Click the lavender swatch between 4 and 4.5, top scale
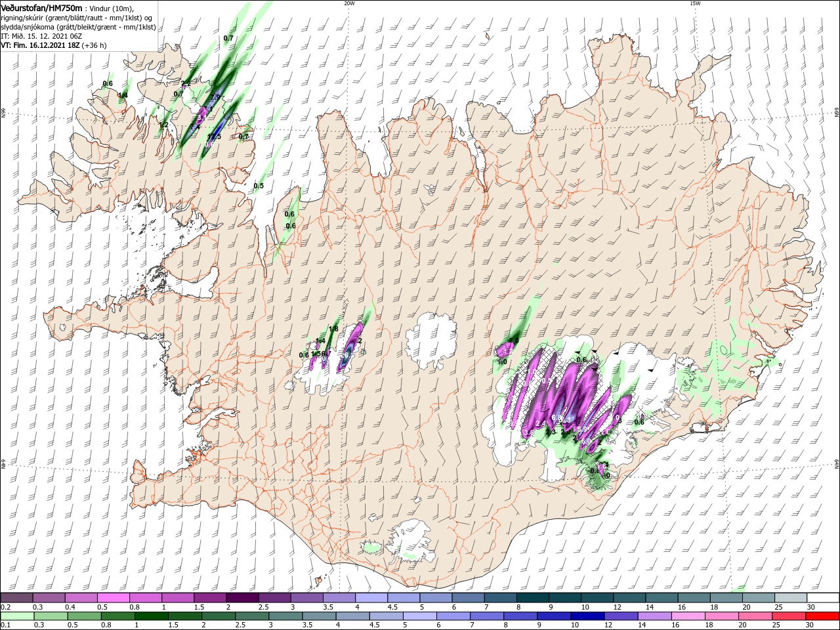Viewport: 840px width, 630px height. [371, 597]
